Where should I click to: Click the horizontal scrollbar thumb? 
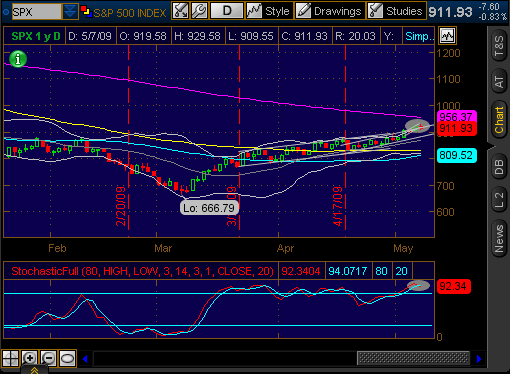click(x=413, y=359)
